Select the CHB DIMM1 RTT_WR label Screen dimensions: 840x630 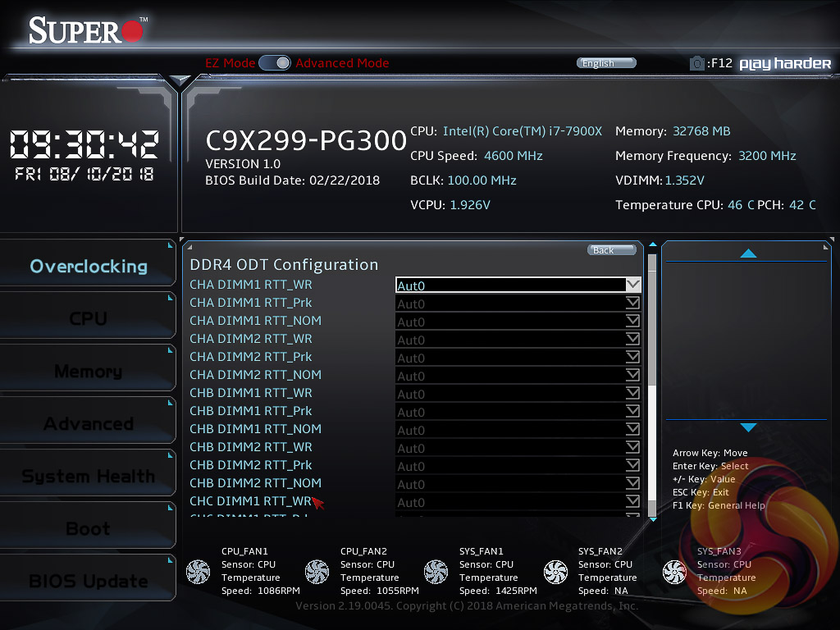[251, 393]
